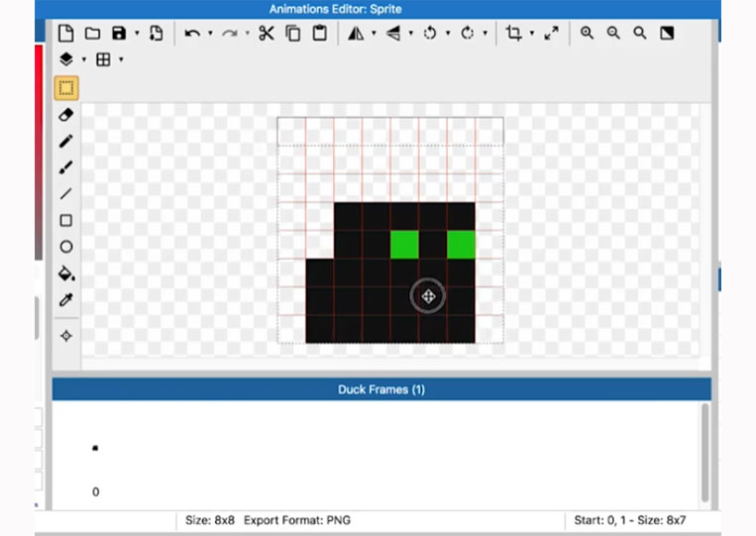Zoom in with the plus magnifier
Viewport: 756px width, 536px height.
click(587, 34)
